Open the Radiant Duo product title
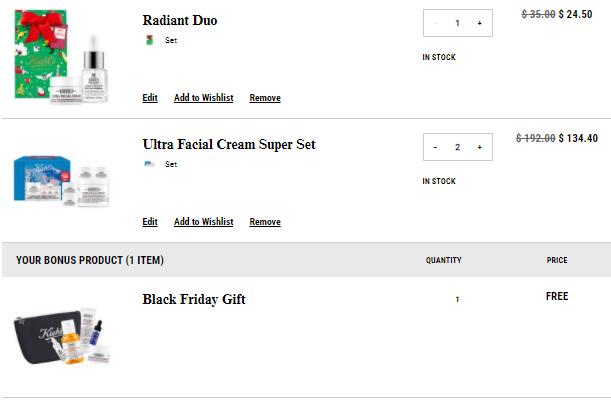The height and width of the screenshot is (401, 611). (x=180, y=20)
